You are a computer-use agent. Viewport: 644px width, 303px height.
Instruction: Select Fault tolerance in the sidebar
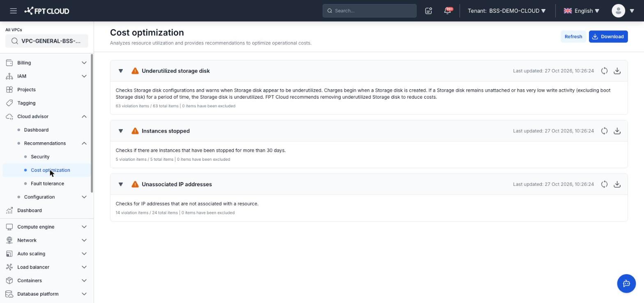click(x=47, y=184)
